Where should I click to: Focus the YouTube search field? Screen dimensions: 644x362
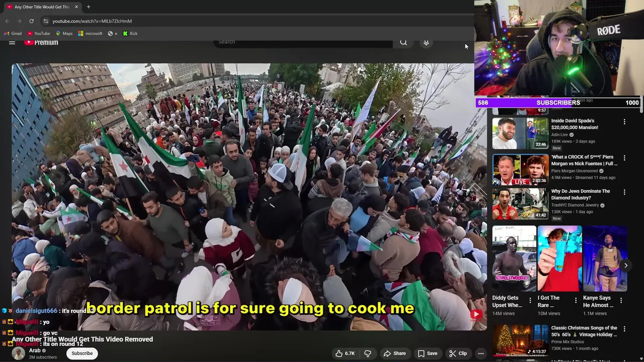(303, 42)
